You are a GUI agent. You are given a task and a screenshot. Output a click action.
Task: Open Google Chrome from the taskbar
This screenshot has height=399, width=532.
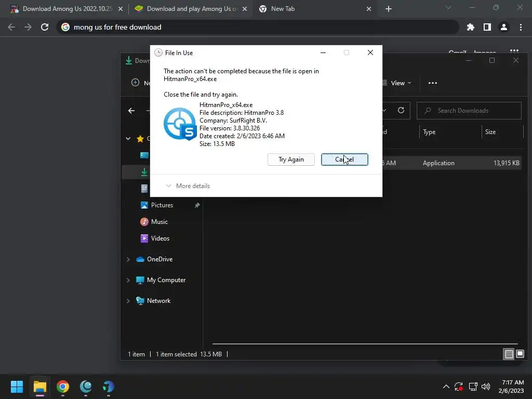(x=63, y=387)
